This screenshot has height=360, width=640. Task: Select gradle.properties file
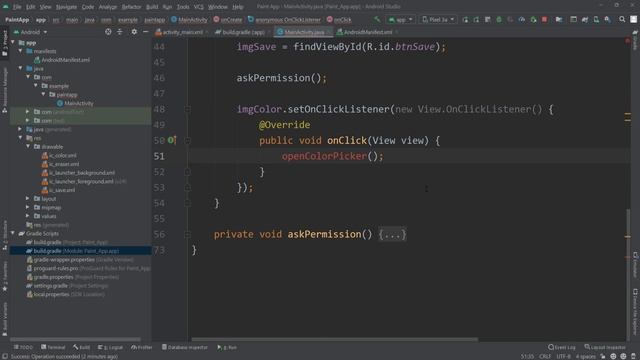[x=72, y=277]
